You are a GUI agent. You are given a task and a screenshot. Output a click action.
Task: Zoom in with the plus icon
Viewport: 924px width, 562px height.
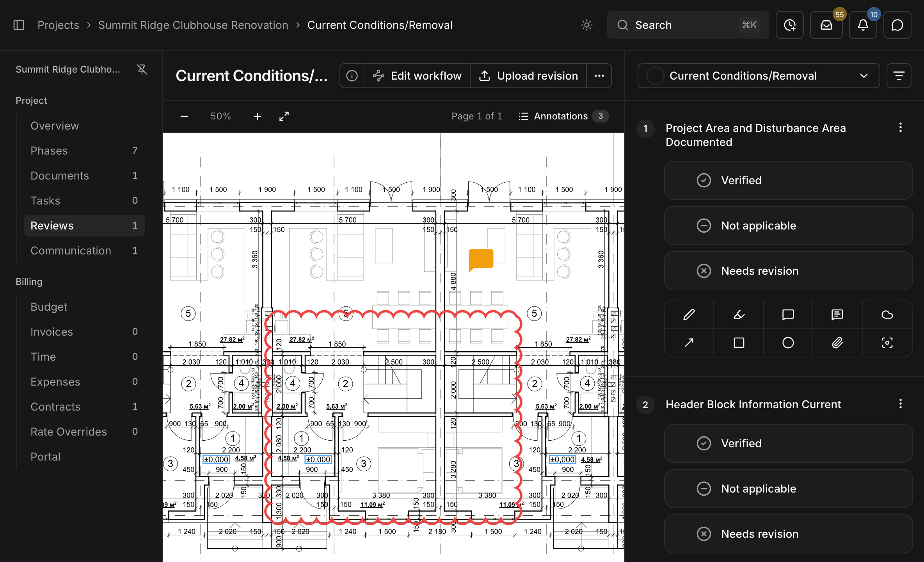[258, 116]
